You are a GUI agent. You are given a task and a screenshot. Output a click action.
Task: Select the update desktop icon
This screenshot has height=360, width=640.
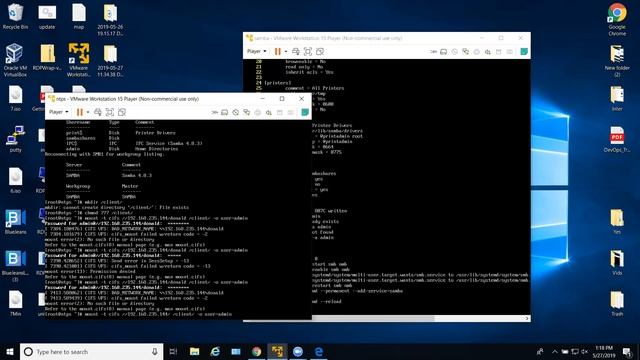pos(47,17)
